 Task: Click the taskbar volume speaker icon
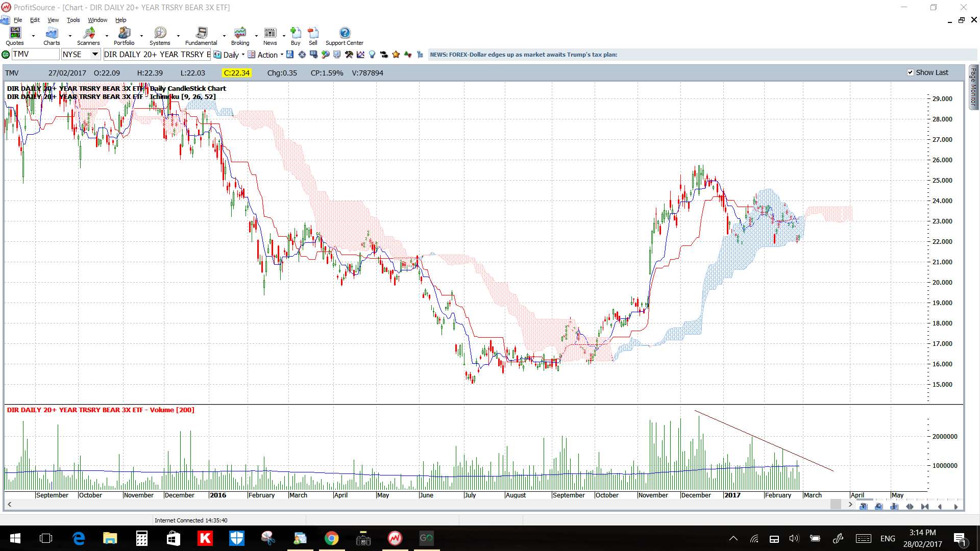tap(794, 538)
